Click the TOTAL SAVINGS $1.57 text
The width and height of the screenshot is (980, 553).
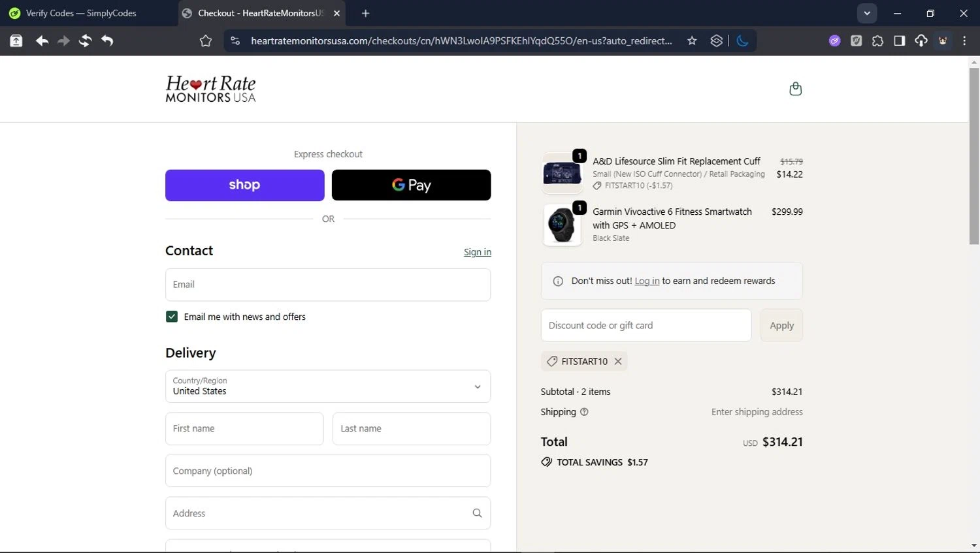[602, 462]
